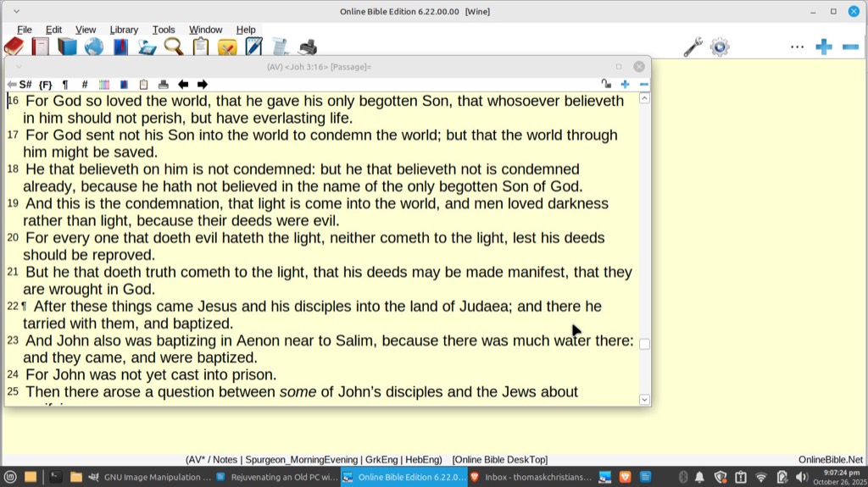
Task: Click the globe icon in main toolbar
Action: pos(93,47)
